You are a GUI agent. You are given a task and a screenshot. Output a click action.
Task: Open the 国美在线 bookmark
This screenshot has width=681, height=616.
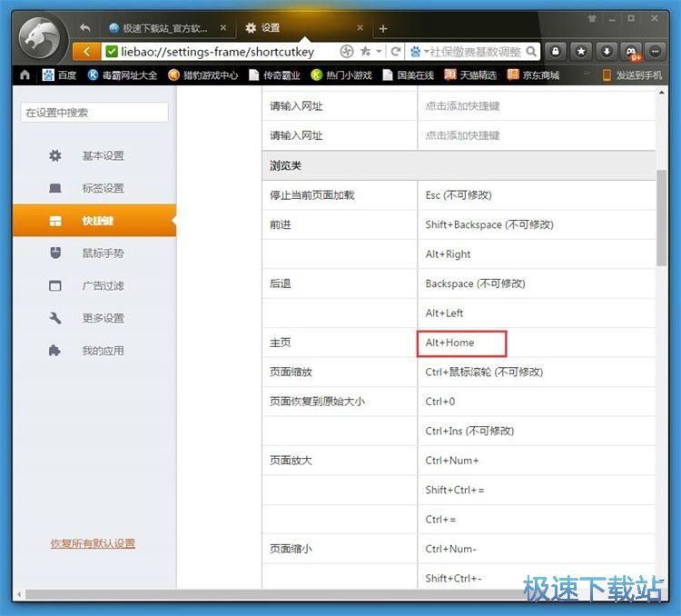point(409,75)
